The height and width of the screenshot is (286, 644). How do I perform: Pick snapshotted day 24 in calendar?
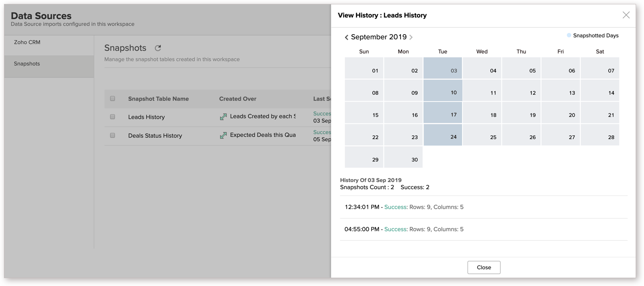(443, 135)
